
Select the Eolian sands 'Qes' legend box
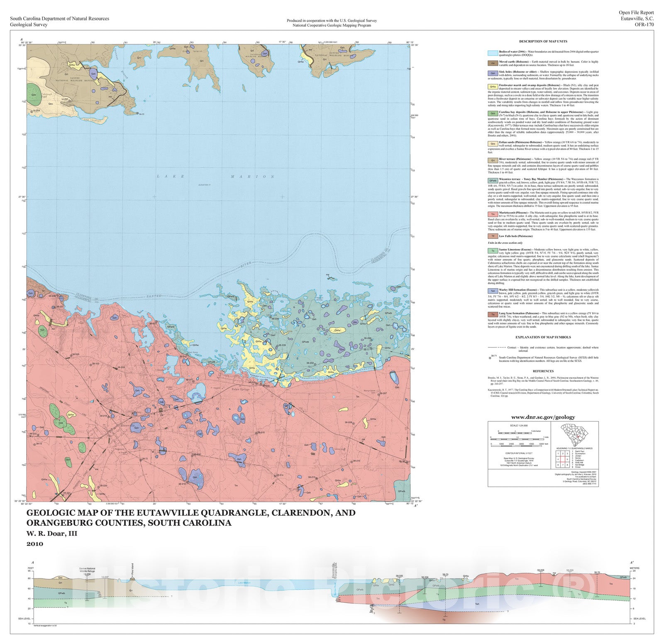tap(493, 144)
